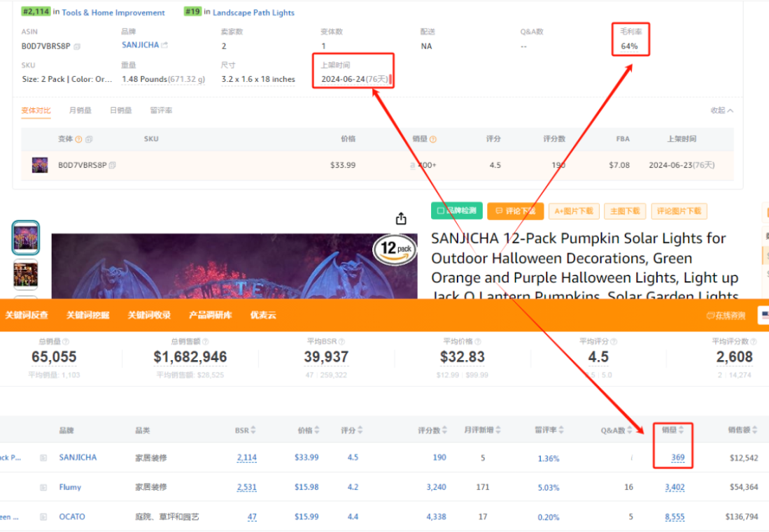Image resolution: width=769 pixels, height=532 pixels.
Task: Click the help icon next to 平均BSR
Action: (342, 341)
